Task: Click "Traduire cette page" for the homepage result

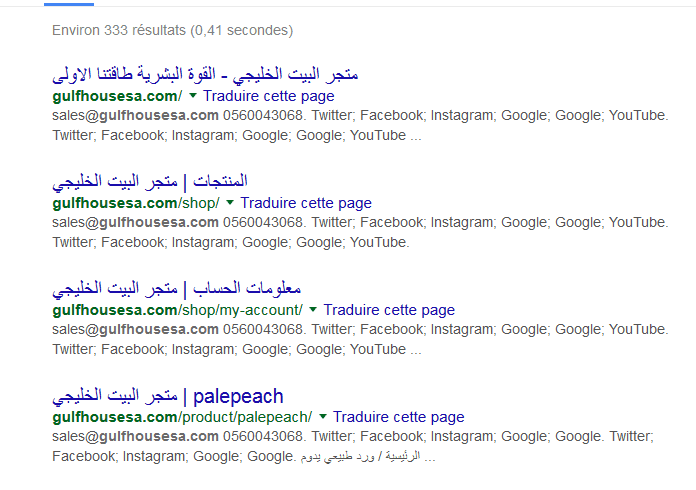Action: click(268, 97)
